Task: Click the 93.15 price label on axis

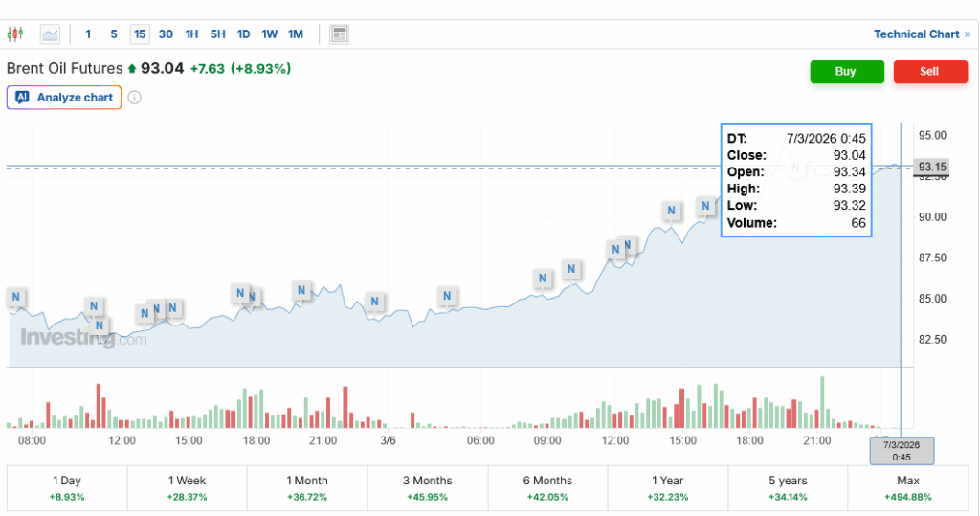Action: click(931, 168)
